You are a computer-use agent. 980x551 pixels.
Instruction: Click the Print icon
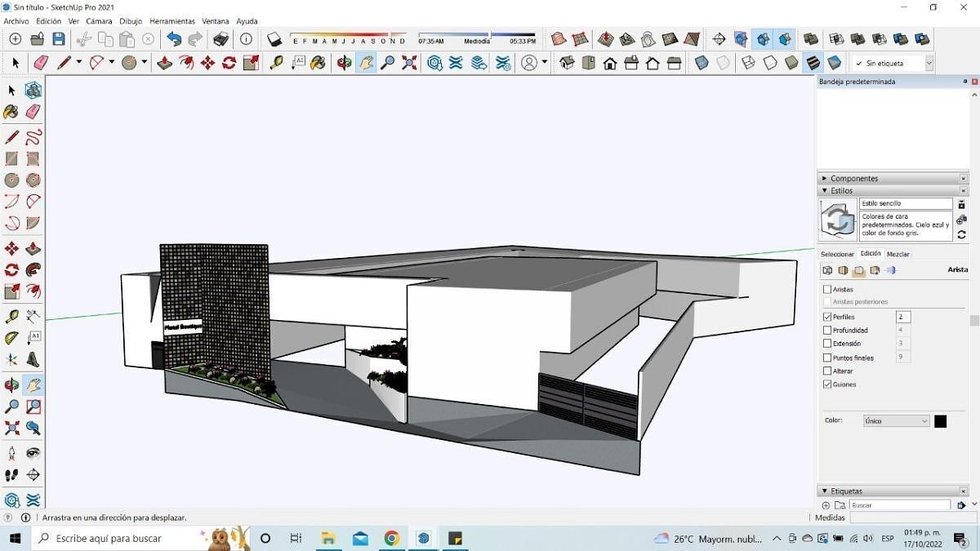tap(220, 38)
